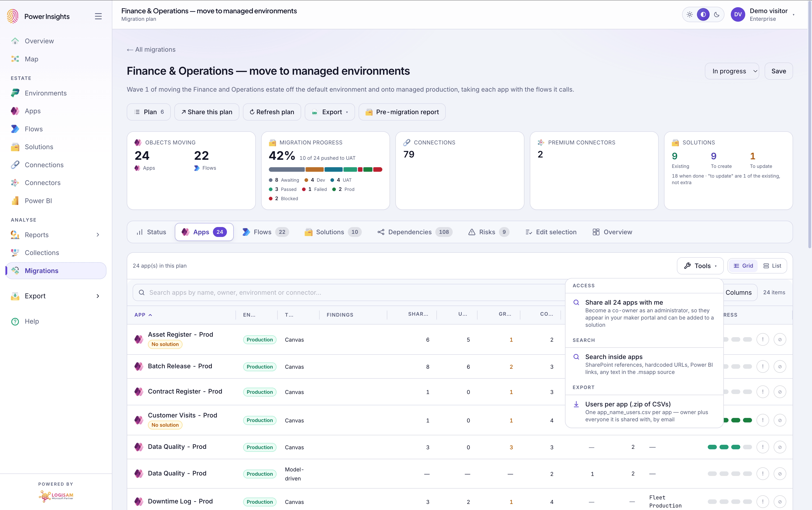Image resolution: width=812 pixels, height=510 pixels.
Task: Open Connectors from sidebar
Action: (x=56, y=183)
